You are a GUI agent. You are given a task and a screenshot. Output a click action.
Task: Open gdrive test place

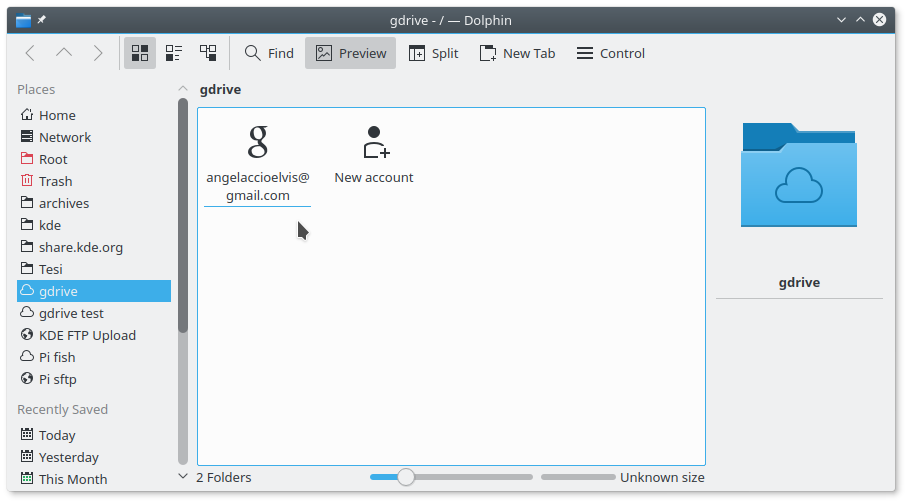pos(94,313)
